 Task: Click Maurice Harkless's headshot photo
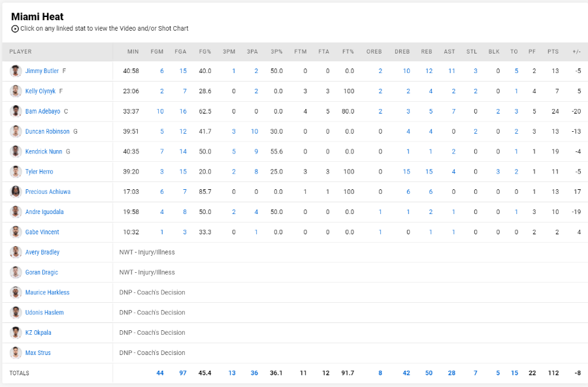tap(16, 292)
